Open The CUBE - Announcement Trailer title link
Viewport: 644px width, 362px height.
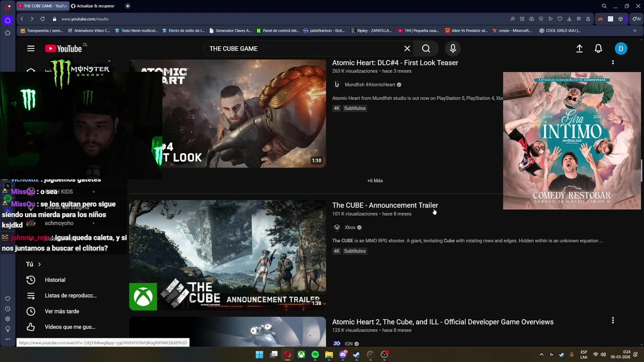click(x=385, y=205)
